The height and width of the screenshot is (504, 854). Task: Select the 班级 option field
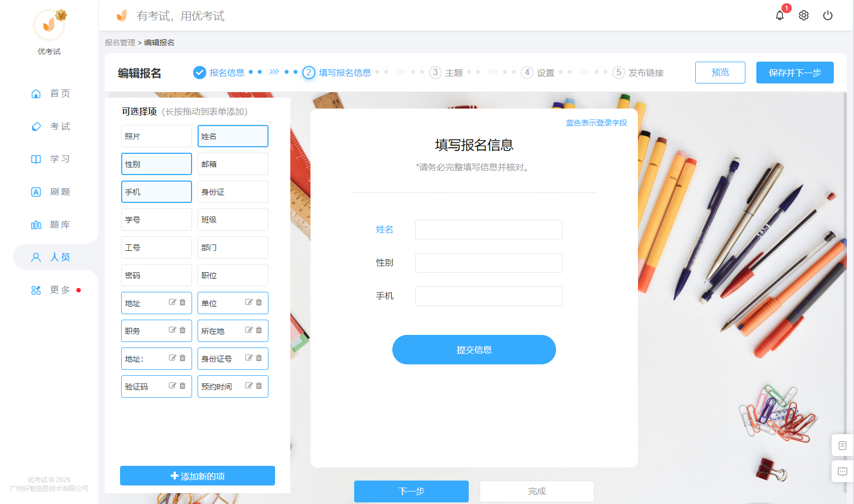click(x=233, y=219)
